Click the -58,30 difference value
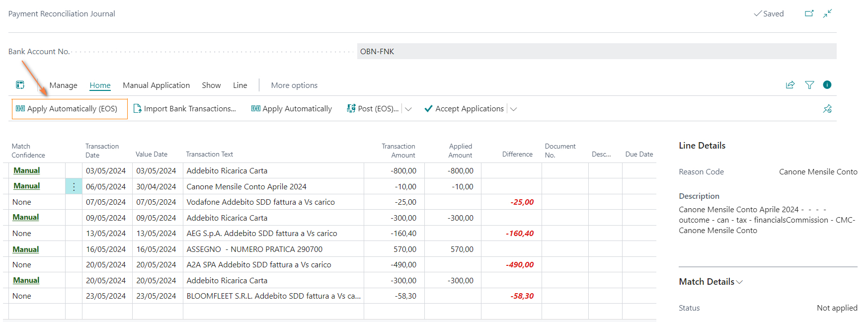This screenshot has height=322, width=868. 522,296
